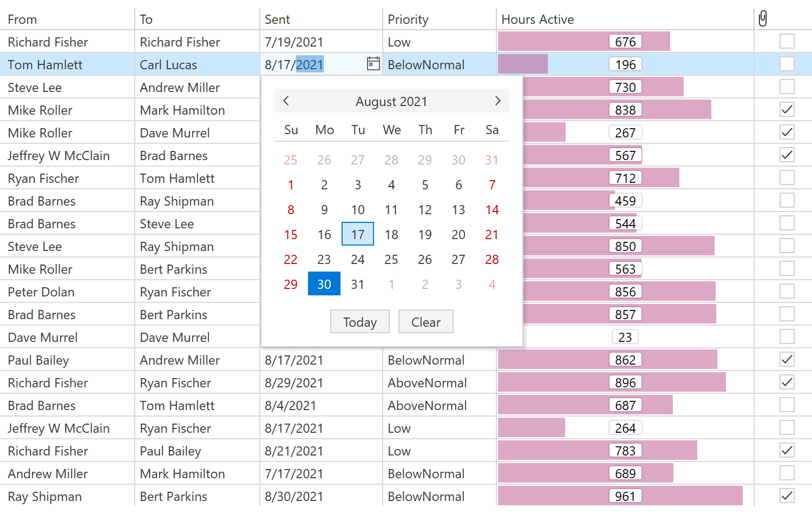Check attachment checkbox in Ray Shipman's 961-hour row
This screenshot has width=812, height=515.
pyautogui.click(x=787, y=496)
